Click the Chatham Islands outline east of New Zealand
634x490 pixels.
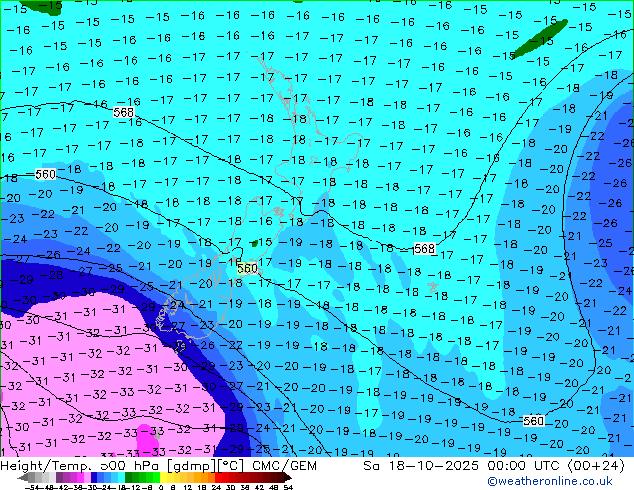pyautogui.click(x=433, y=287)
